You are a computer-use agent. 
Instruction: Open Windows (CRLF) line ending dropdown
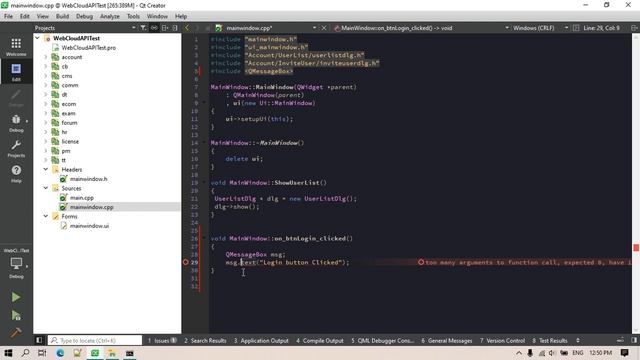tap(540, 28)
